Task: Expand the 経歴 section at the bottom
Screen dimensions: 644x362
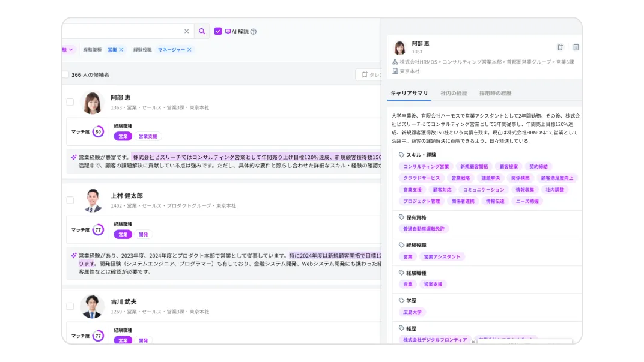Action: click(x=410, y=328)
